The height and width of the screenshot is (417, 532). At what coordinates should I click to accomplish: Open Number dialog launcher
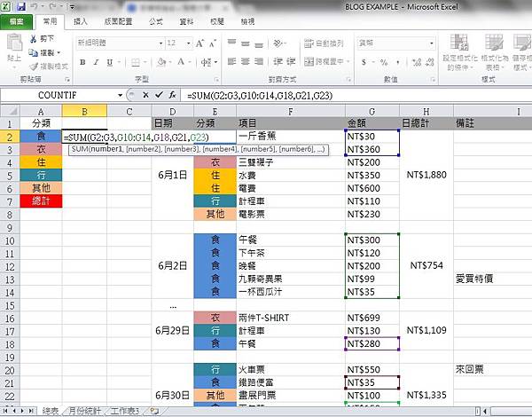tap(433, 80)
